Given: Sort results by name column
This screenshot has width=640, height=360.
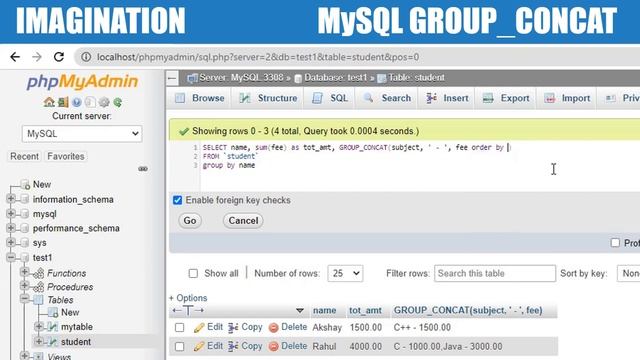Looking at the screenshot, I should (x=324, y=311).
